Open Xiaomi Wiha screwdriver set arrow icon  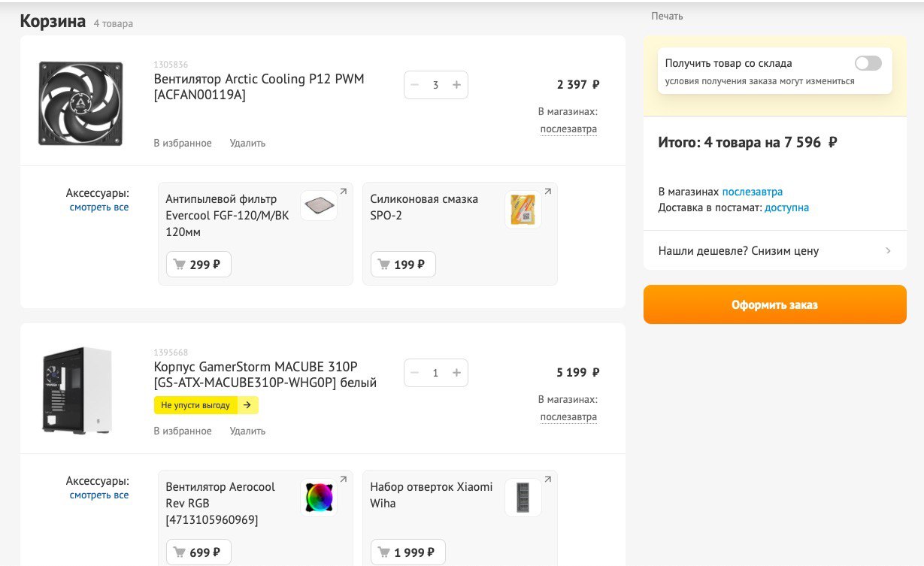point(548,480)
